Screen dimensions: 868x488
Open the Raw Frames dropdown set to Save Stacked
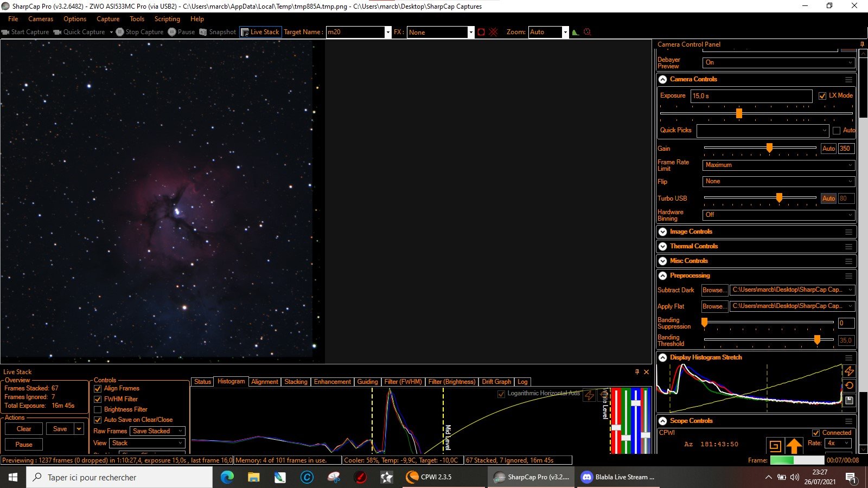click(x=158, y=431)
